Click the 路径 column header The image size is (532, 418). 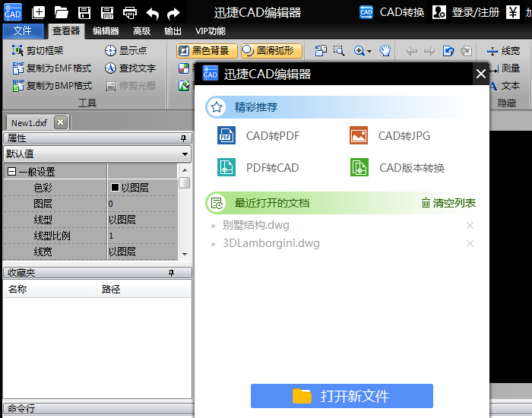point(144,290)
